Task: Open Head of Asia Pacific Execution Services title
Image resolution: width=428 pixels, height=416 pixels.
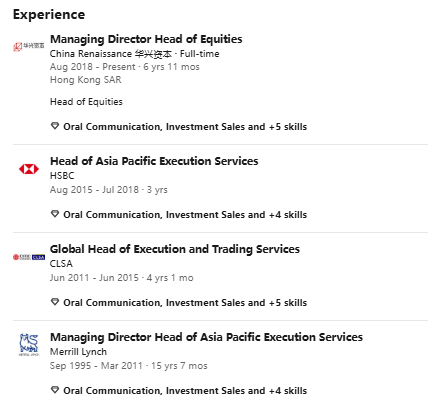Action: click(x=154, y=161)
